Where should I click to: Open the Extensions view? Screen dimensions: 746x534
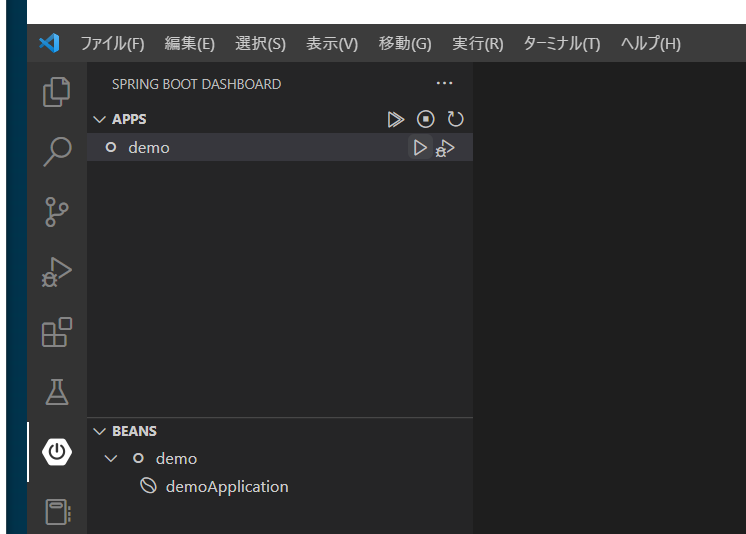[57, 332]
